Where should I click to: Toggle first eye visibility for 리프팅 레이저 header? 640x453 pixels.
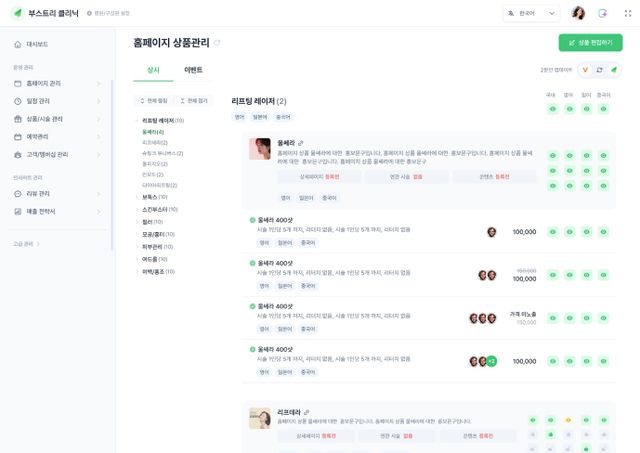pos(553,109)
